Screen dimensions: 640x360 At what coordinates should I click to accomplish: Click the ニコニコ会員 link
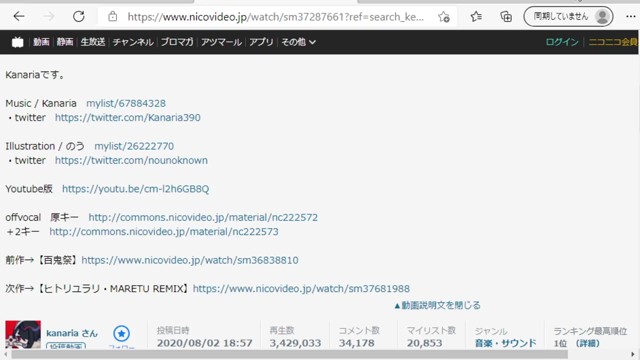613,42
